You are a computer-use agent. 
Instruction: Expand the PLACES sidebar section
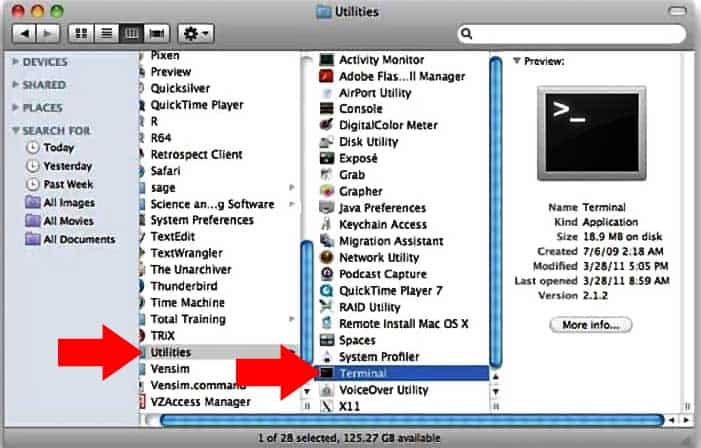tap(15, 107)
